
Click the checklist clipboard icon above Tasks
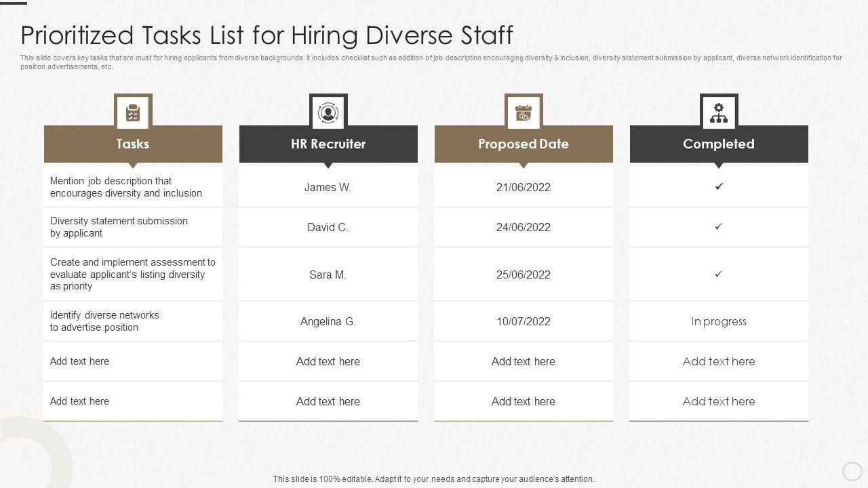click(133, 113)
